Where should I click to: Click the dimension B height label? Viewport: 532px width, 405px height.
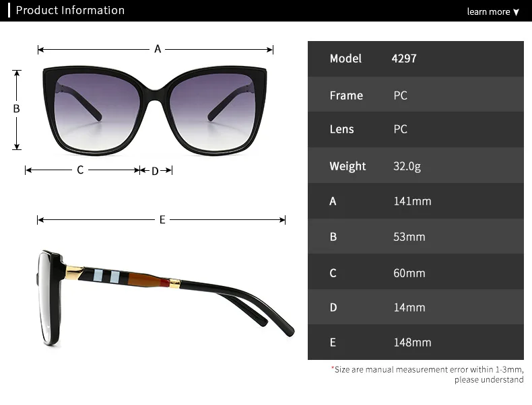pos(16,108)
